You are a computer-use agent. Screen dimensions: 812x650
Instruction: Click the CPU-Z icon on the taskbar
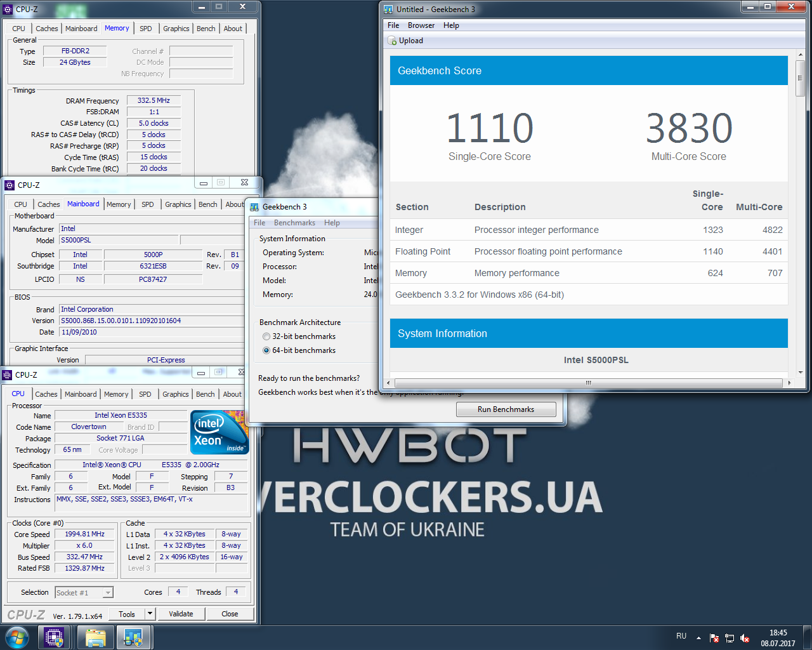click(54, 637)
